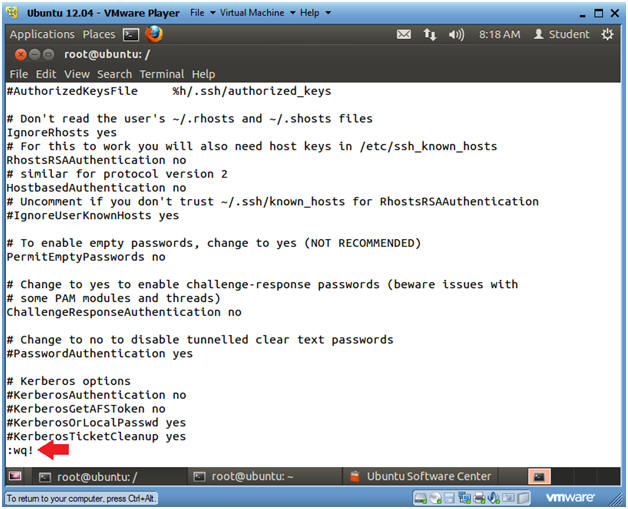
Task: Click the '# Kerberos options' comment line
Action: coord(69,381)
